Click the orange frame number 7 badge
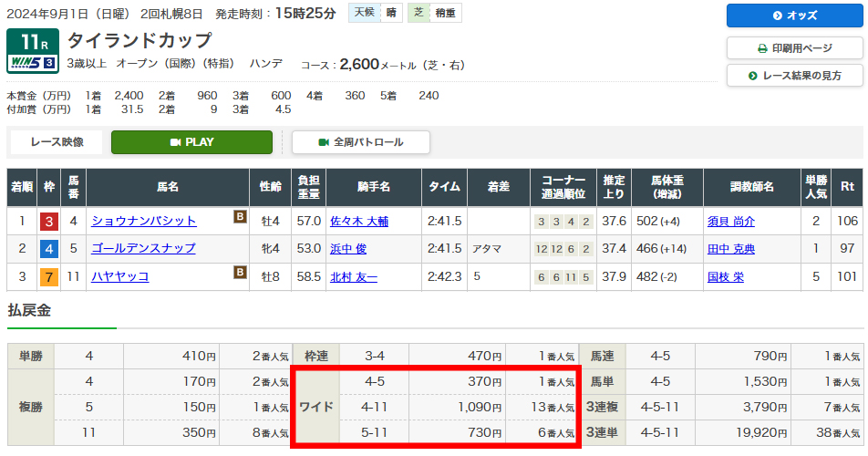Image resolution: width=868 pixels, height=456 pixels. (x=48, y=276)
